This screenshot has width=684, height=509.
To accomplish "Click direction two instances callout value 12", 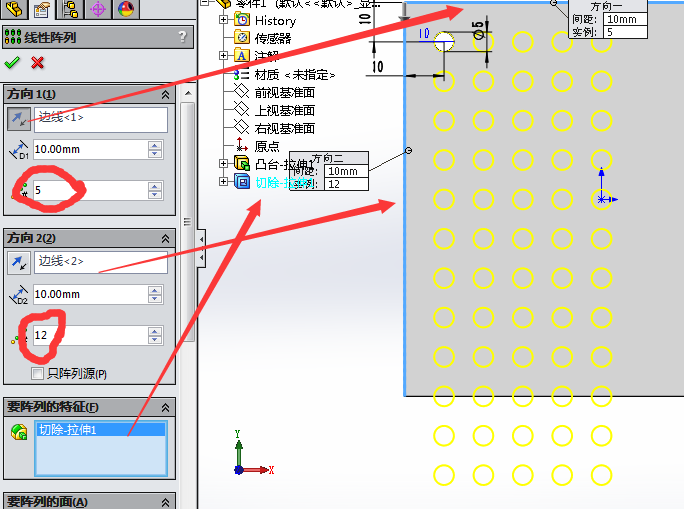I will pyautogui.click(x=346, y=184).
